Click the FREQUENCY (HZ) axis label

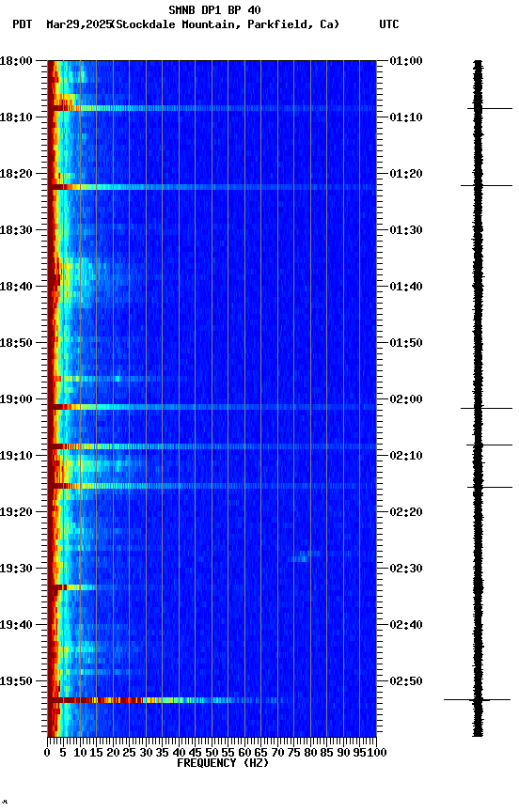[223, 763]
